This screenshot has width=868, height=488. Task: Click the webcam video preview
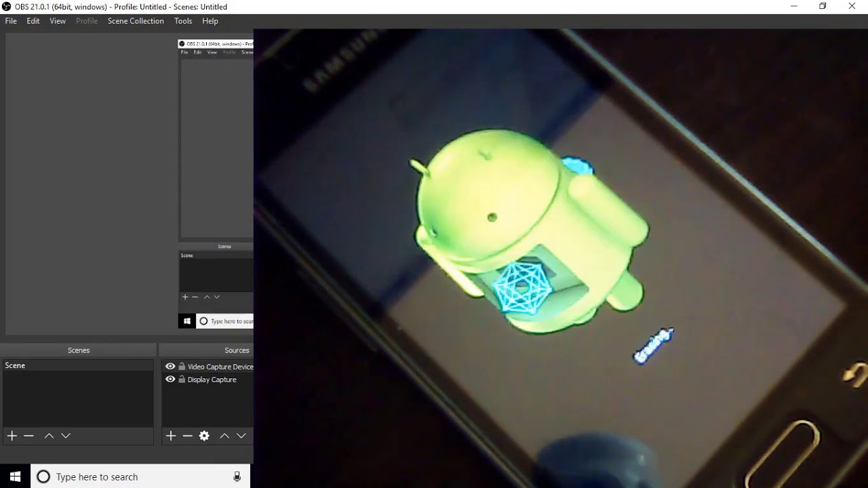[x=561, y=258]
